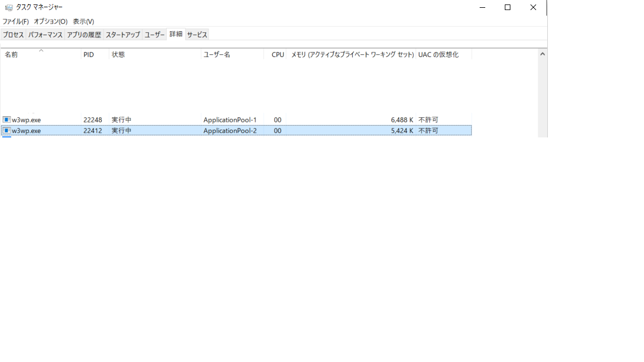Click the 状態 column header
Viewport: 644px width, 362px height.
tap(119, 54)
